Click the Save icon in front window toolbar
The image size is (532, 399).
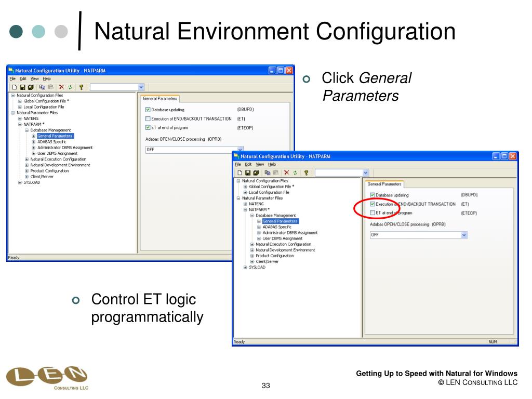(248, 172)
